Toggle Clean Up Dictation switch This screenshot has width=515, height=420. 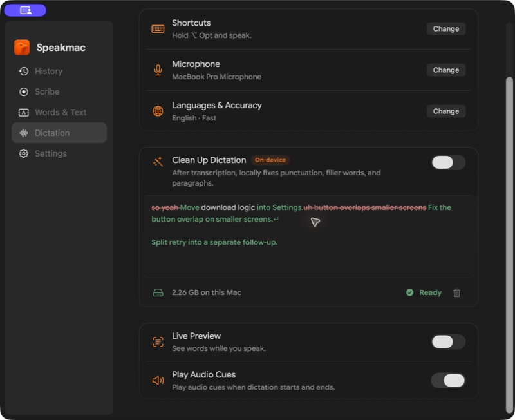click(x=448, y=162)
